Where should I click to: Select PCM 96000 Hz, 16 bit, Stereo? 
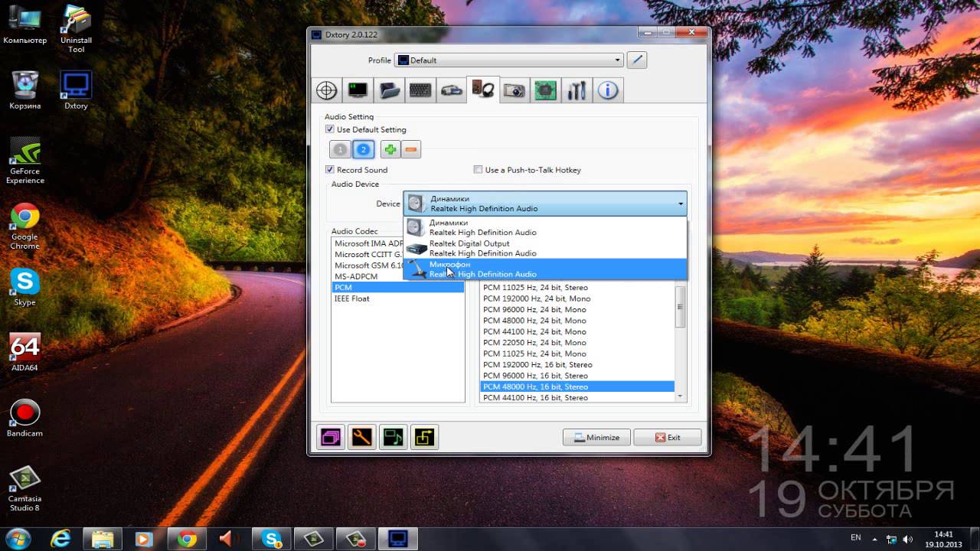(577, 376)
